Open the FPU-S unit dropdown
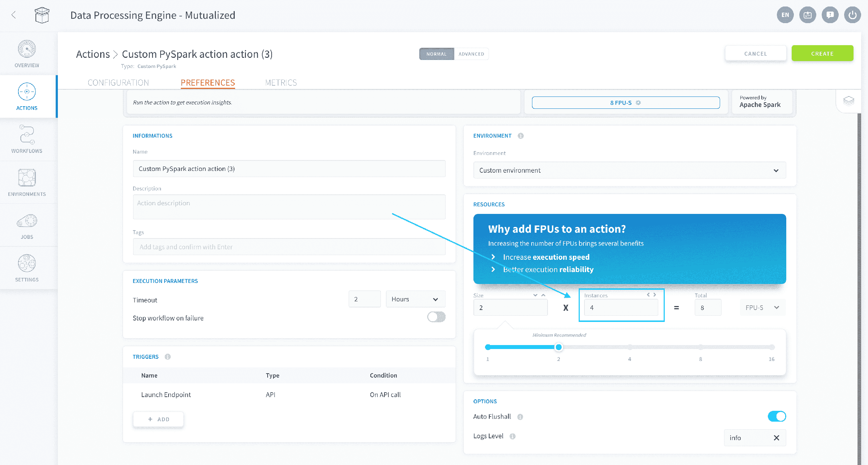Image resolution: width=868 pixels, height=465 pixels. (763, 307)
